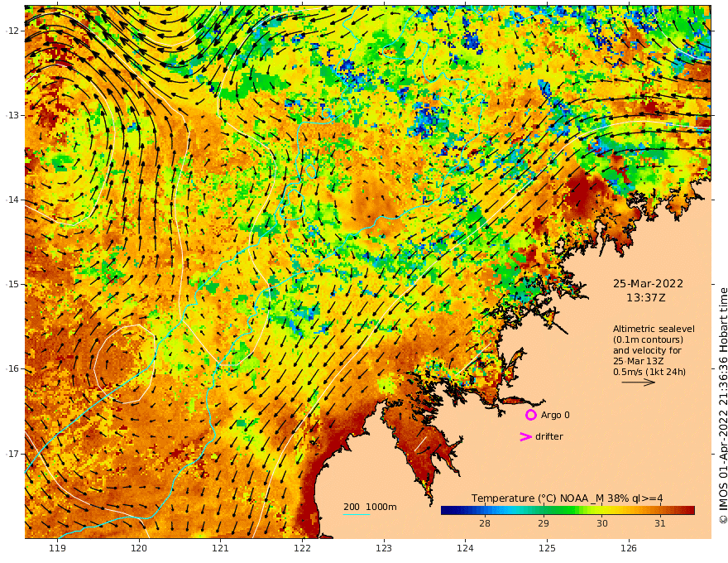
Task: Click the 'Altimetric sealevel' text
Action: click(x=654, y=329)
